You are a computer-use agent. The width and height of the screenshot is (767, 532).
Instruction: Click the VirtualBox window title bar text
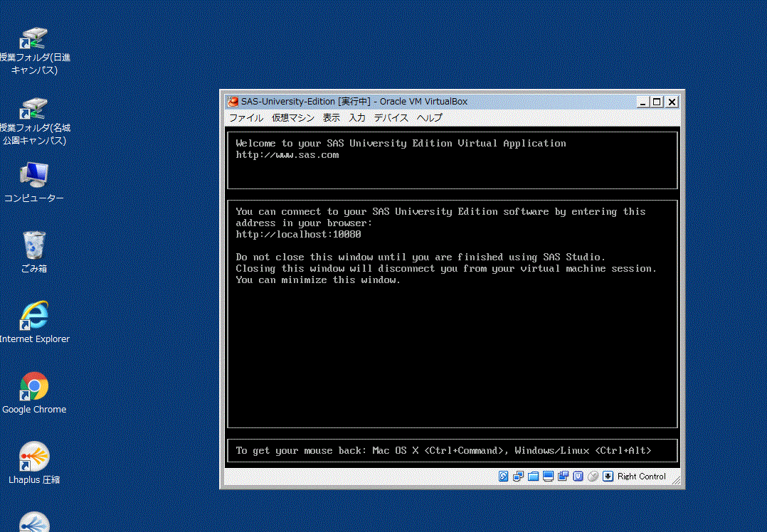pos(354,101)
